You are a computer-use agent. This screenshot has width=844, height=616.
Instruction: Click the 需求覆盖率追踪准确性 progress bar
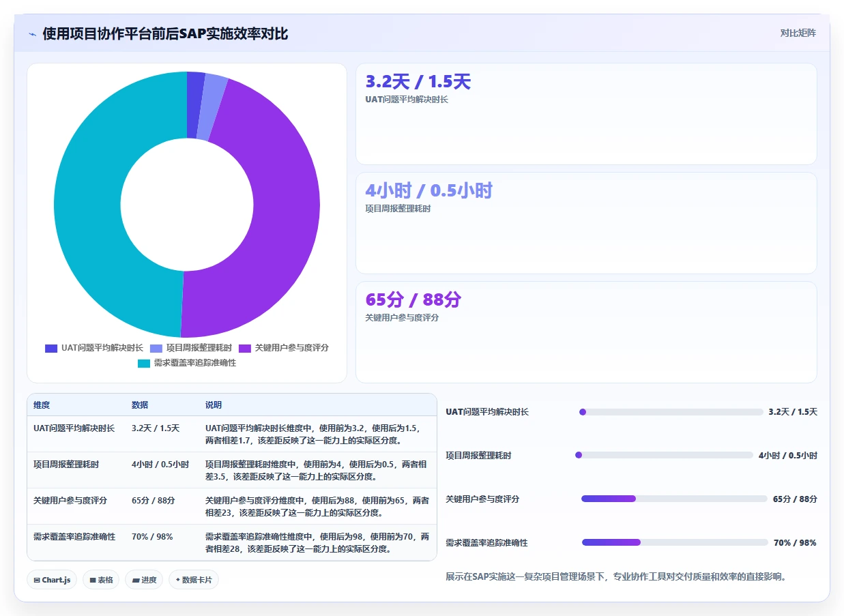(x=675, y=542)
